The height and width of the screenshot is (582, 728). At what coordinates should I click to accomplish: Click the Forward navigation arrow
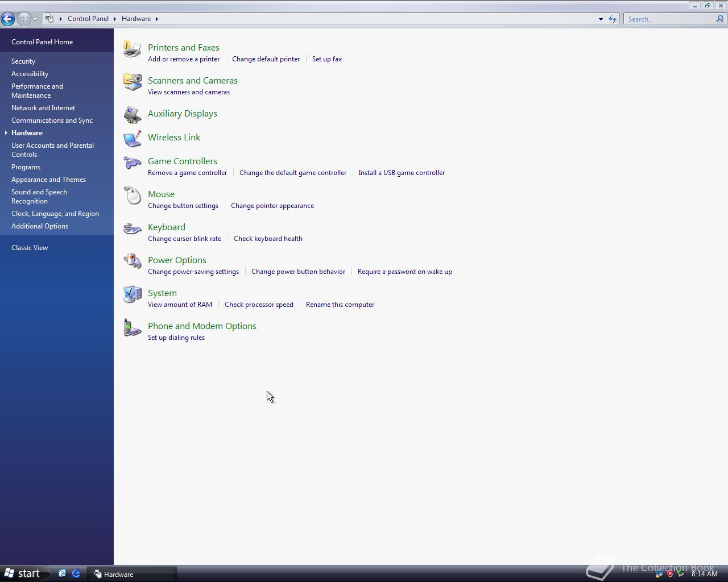pos(23,19)
